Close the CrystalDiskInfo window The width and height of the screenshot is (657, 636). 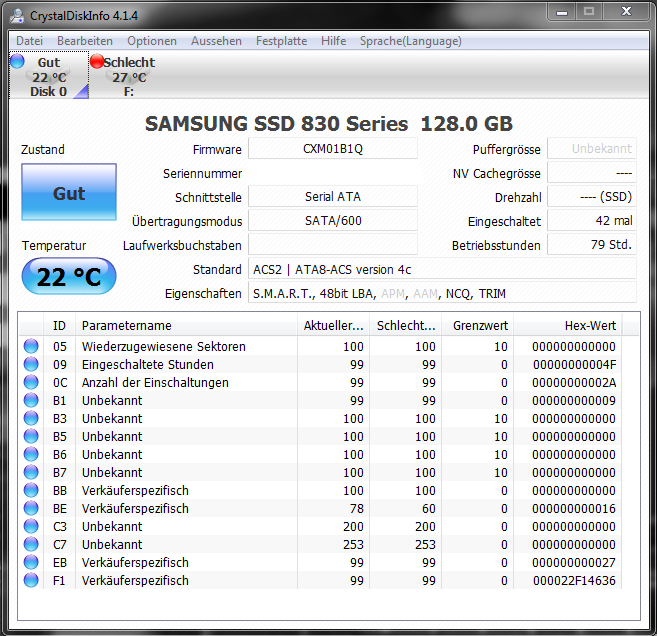click(x=626, y=12)
